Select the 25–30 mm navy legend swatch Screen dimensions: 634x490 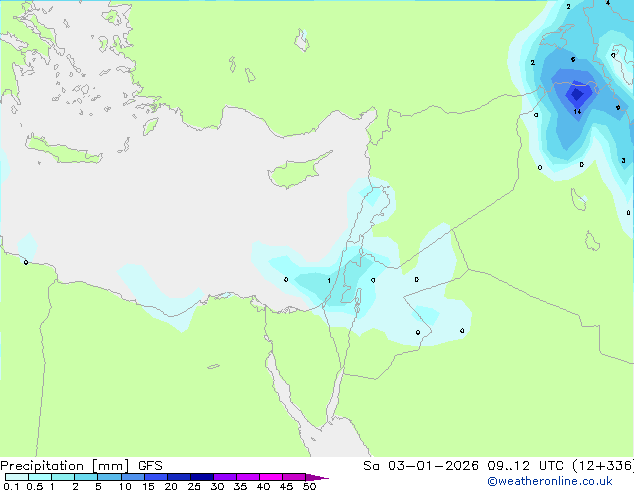[201, 477]
